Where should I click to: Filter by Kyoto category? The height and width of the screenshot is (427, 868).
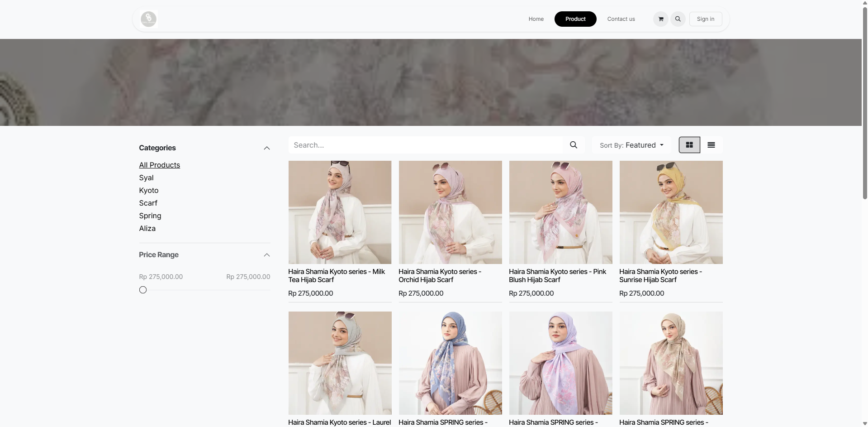(x=149, y=190)
